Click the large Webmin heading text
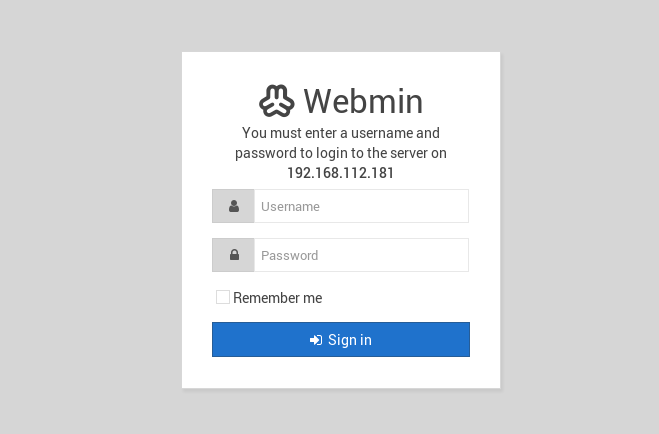Image resolution: width=659 pixels, height=434 pixels. click(x=363, y=101)
